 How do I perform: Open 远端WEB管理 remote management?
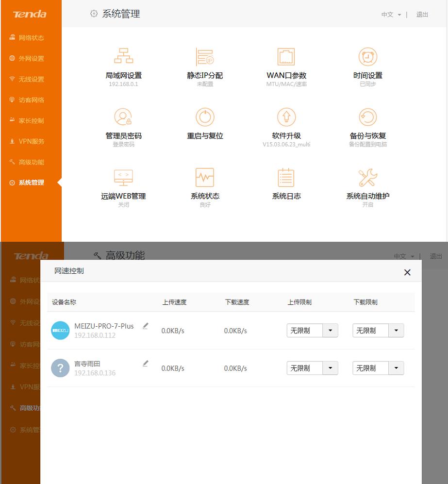tap(123, 186)
